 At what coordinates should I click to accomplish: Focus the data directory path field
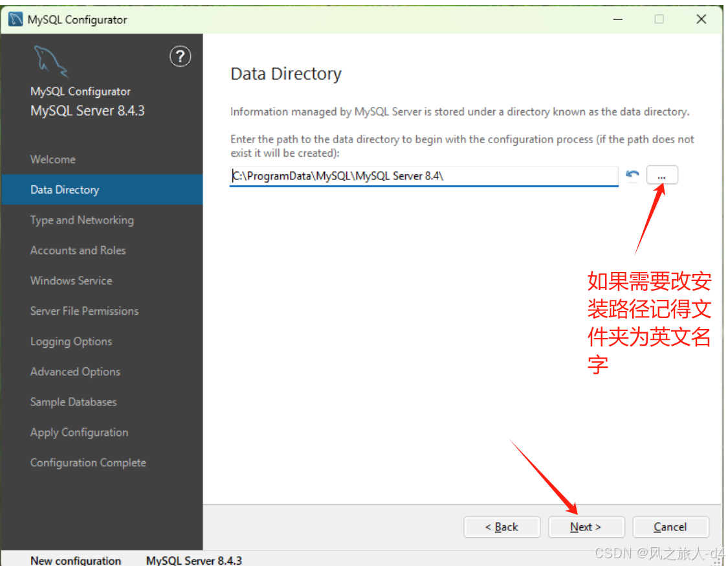(424, 176)
